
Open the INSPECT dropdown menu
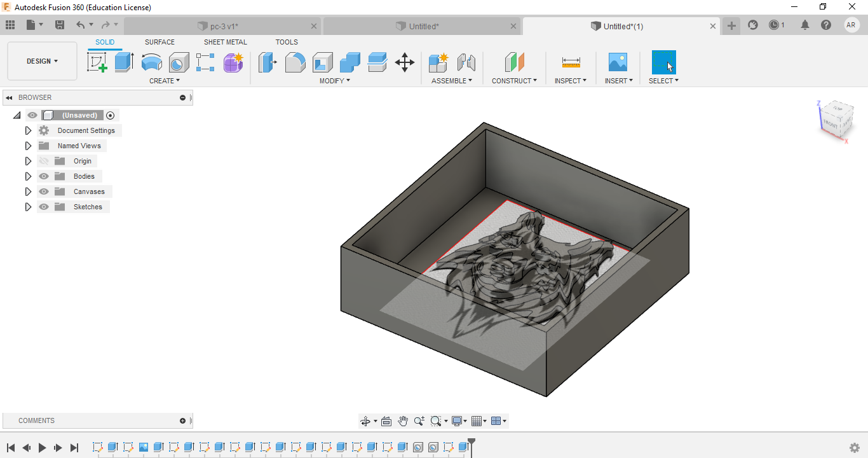571,81
